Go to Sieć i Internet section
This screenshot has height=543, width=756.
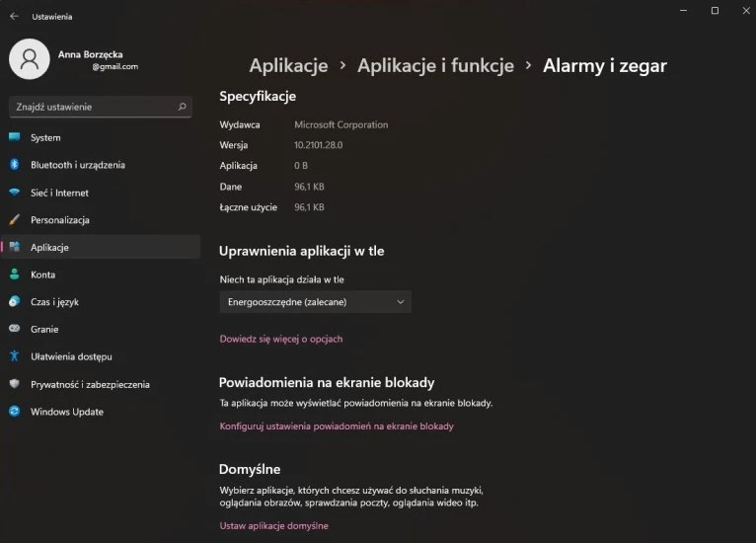(101, 193)
